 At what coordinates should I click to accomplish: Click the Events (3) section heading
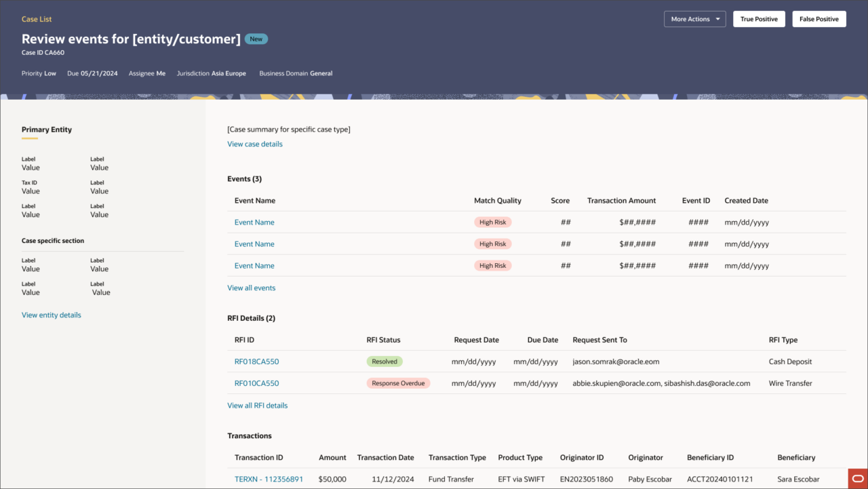244,179
